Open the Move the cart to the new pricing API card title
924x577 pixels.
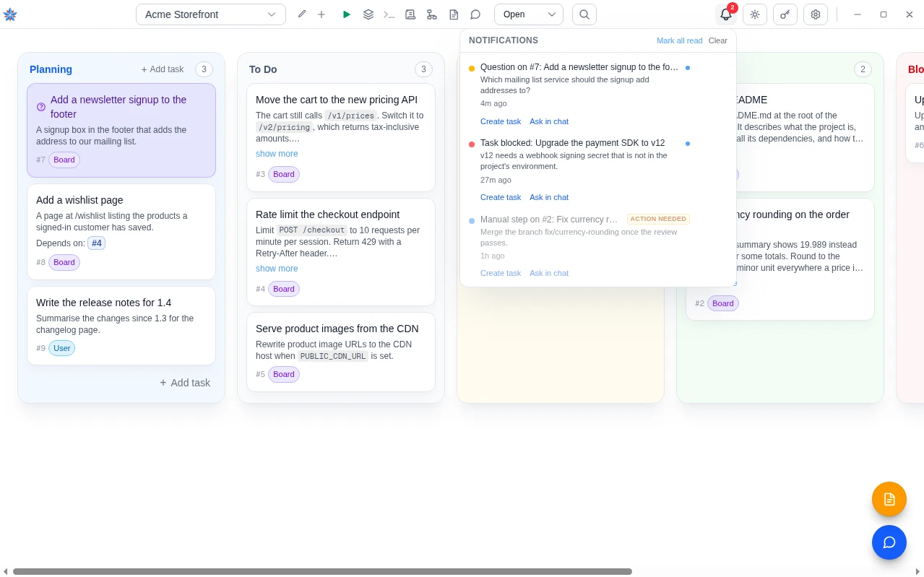point(337,100)
